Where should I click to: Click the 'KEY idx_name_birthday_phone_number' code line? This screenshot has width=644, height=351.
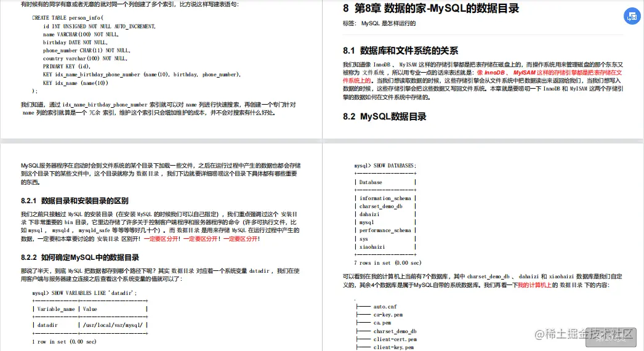coord(142,75)
